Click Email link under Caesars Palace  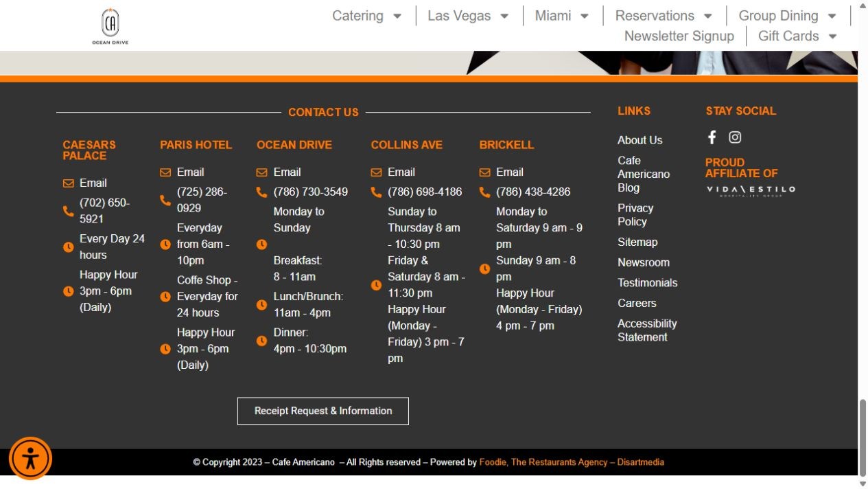click(93, 183)
